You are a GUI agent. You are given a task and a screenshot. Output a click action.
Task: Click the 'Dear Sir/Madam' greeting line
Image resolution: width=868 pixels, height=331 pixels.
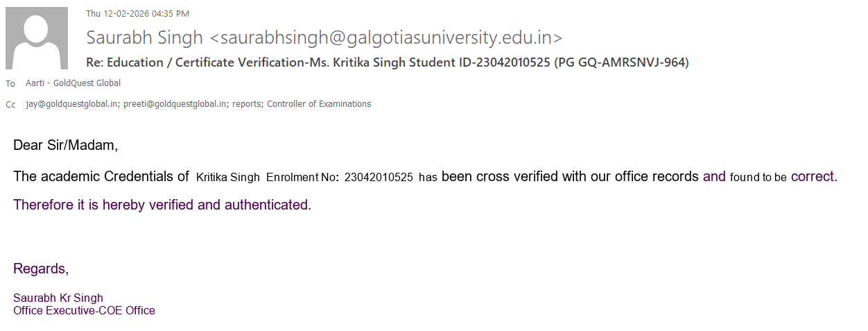[x=66, y=146]
